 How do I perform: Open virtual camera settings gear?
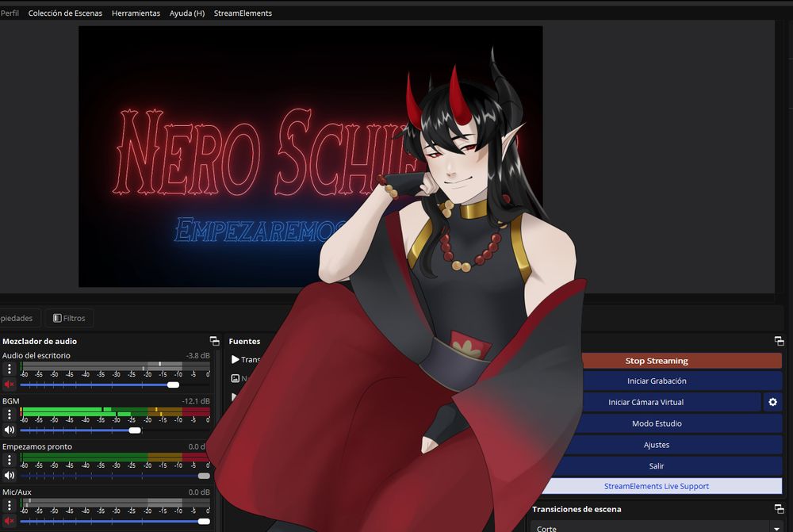pyautogui.click(x=772, y=402)
